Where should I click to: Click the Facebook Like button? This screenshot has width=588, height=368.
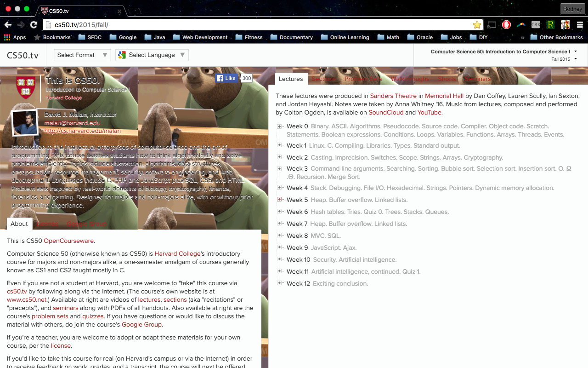pos(226,78)
